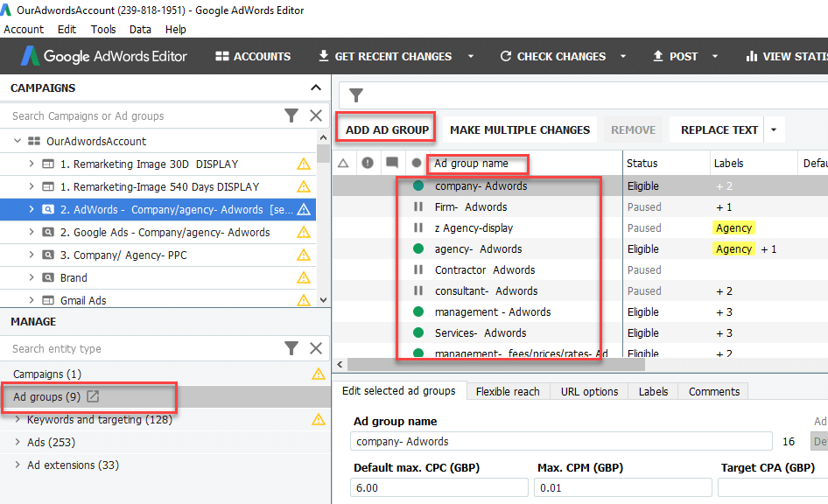Click the MAKE MULTIPLE CHANGES button
The image size is (828, 504).
520,129
